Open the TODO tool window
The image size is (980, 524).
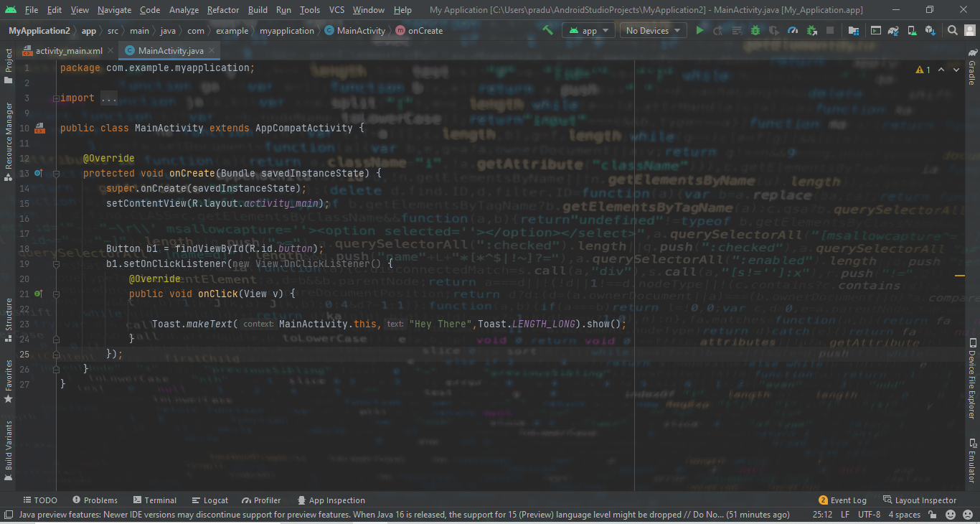pos(40,500)
